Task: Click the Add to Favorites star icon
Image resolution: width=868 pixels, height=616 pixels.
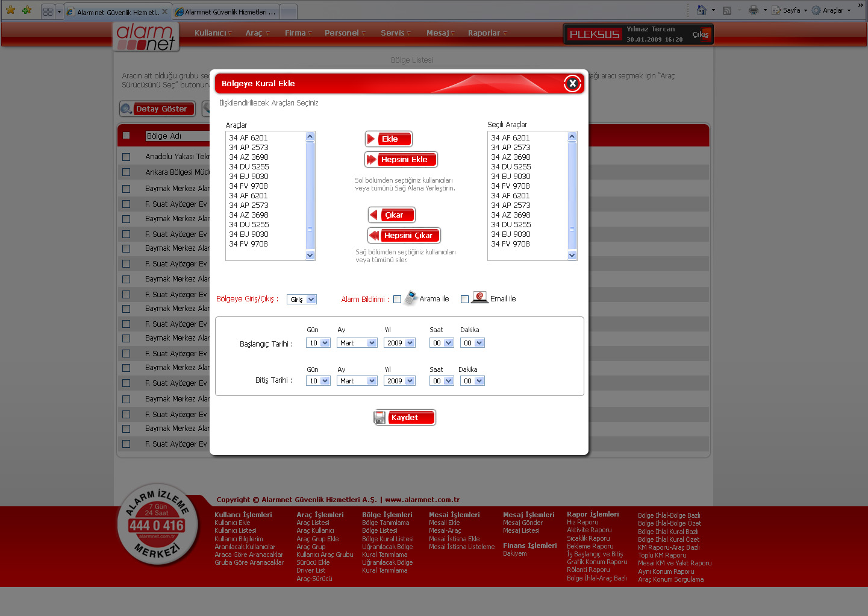Action: (27, 10)
